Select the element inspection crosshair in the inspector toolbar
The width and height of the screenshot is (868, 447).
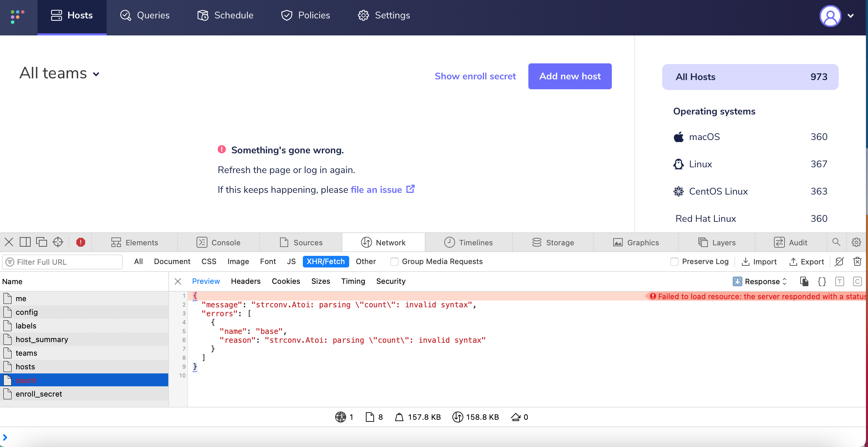click(x=58, y=242)
